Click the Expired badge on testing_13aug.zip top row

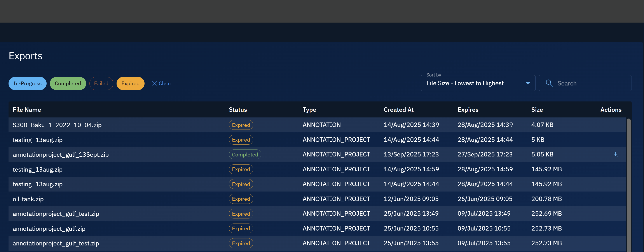(x=241, y=140)
